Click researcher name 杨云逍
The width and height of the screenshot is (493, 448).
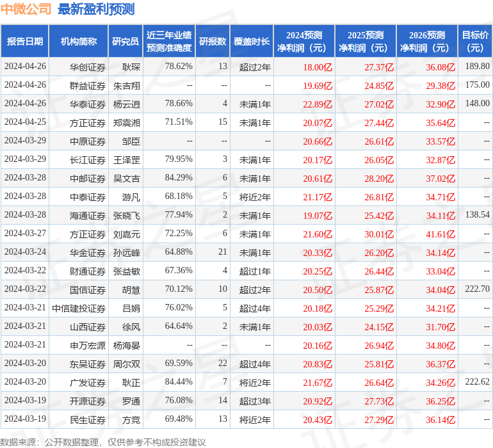coord(126,104)
